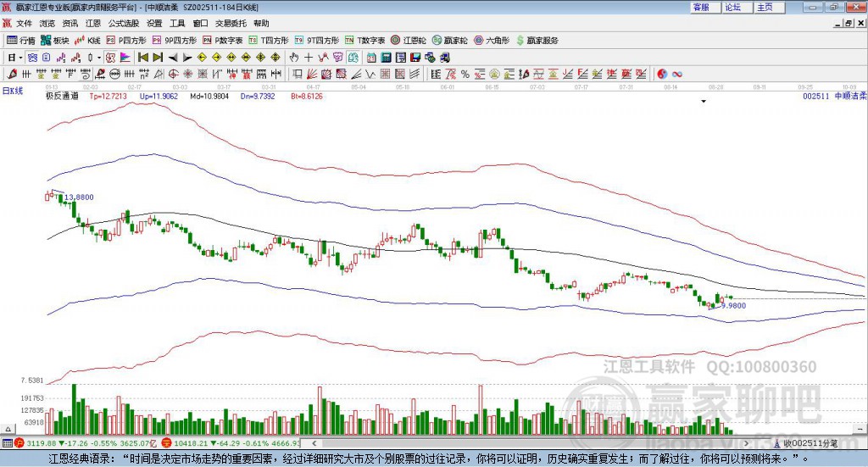Open the yin-yang icon tool
The image size is (868, 467).
[661, 74]
